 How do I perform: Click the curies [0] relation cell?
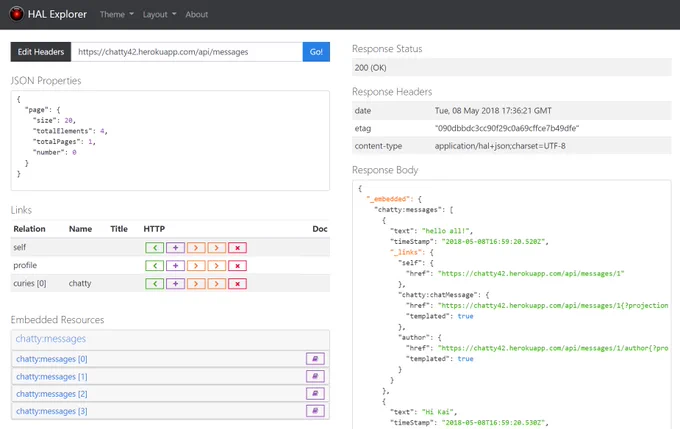click(x=29, y=283)
